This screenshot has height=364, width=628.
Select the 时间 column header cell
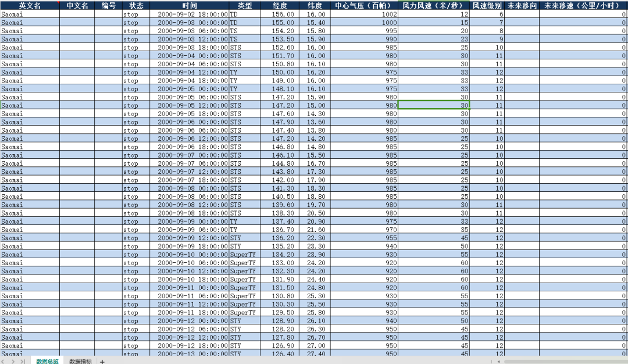[x=190, y=6]
